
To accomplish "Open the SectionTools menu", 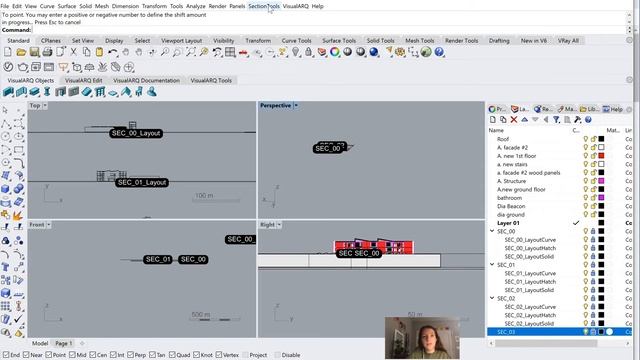I will (x=264, y=6).
